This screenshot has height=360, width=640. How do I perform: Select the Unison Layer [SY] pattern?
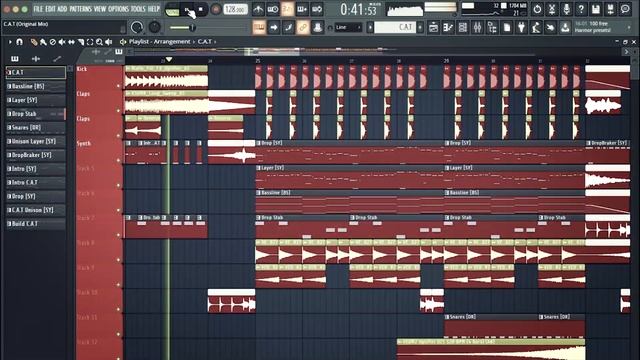[36, 141]
